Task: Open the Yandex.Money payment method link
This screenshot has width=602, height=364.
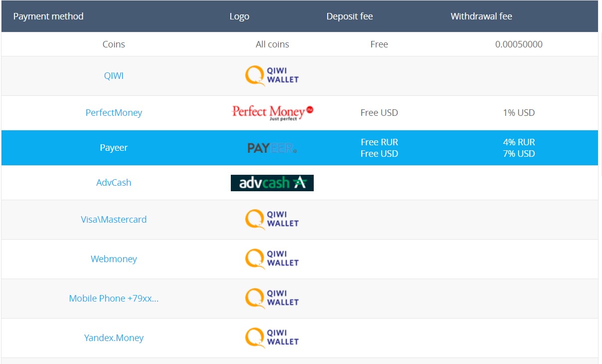Action: click(114, 338)
